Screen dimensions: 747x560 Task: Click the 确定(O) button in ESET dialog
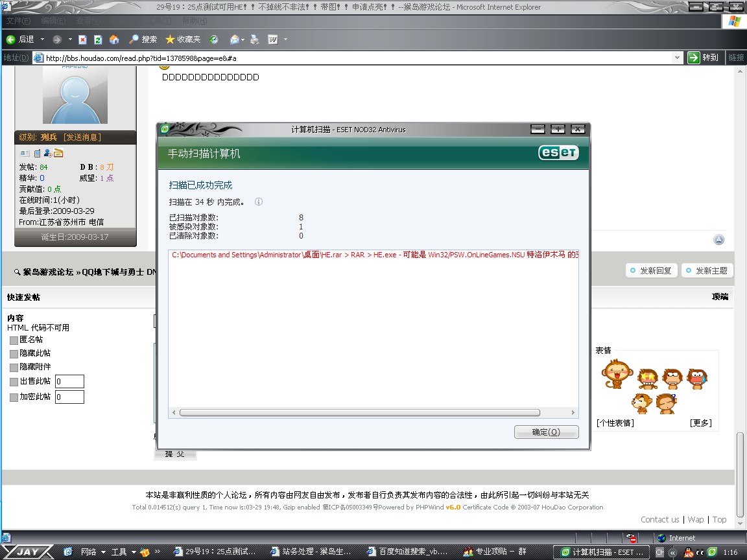point(547,432)
